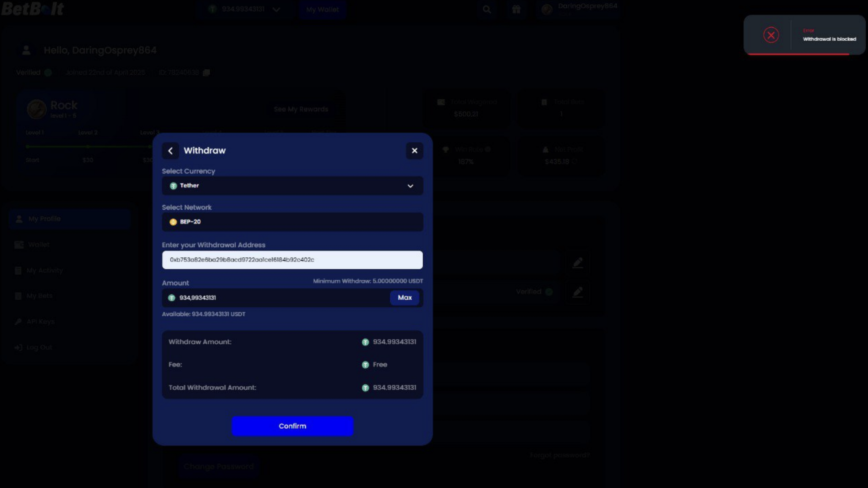Click the search magnifier icon in header
This screenshot has width=868, height=488.
pyautogui.click(x=486, y=9)
